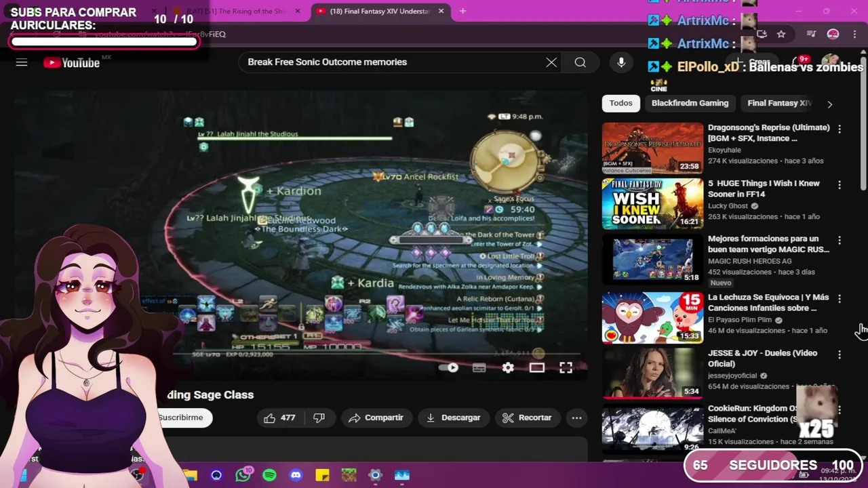
Task: Open 5 HUGE Things I Wish I Knew title
Action: [764, 188]
